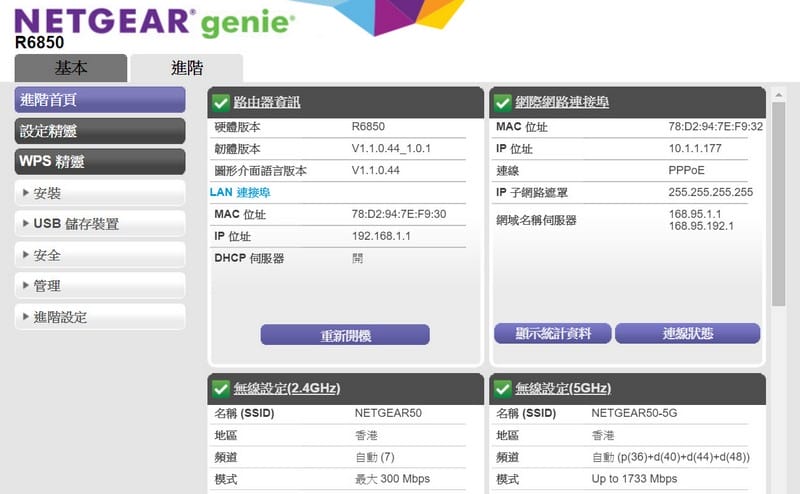The width and height of the screenshot is (800, 494).
Task: Expand the 安裝 sidebar section
Action: [x=100, y=193]
